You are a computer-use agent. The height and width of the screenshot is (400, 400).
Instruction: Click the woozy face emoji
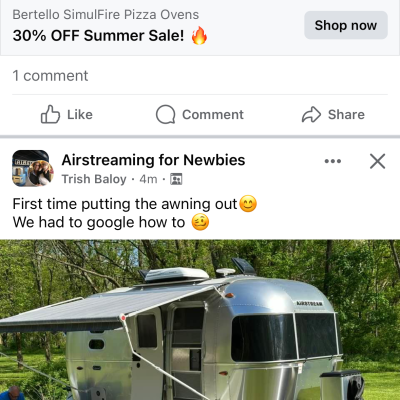[200, 222]
